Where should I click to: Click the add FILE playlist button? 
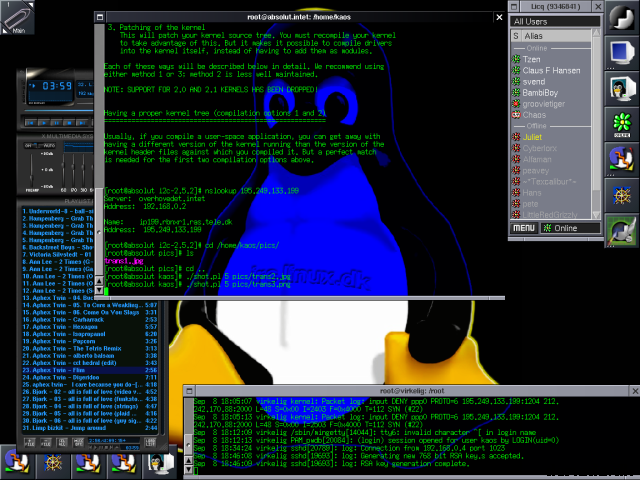coord(29,442)
